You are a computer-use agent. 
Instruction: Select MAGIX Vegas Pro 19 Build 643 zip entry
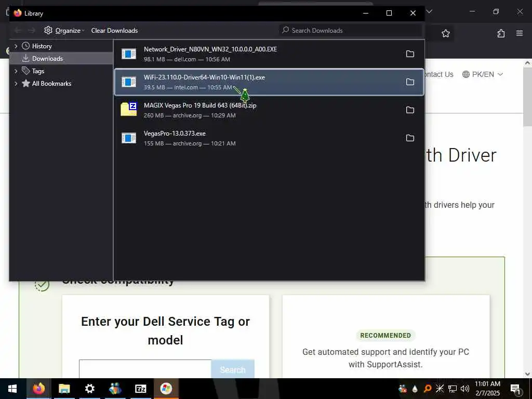269,110
